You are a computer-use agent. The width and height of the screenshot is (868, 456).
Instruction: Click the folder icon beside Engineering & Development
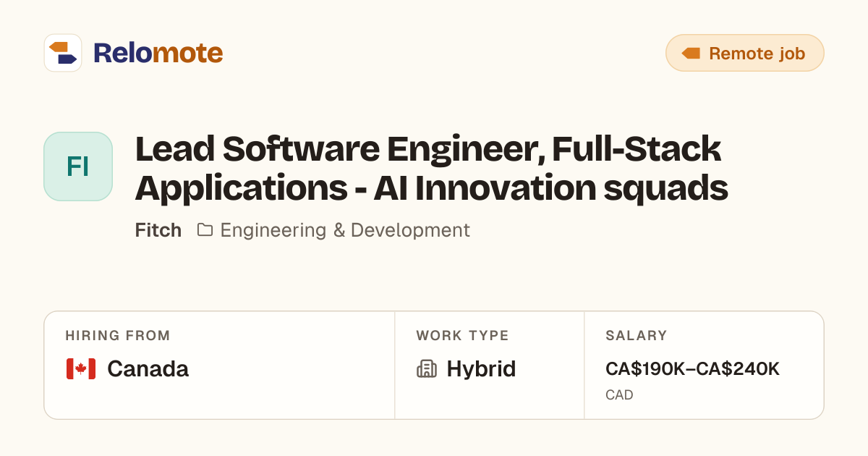[x=205, y=230]
